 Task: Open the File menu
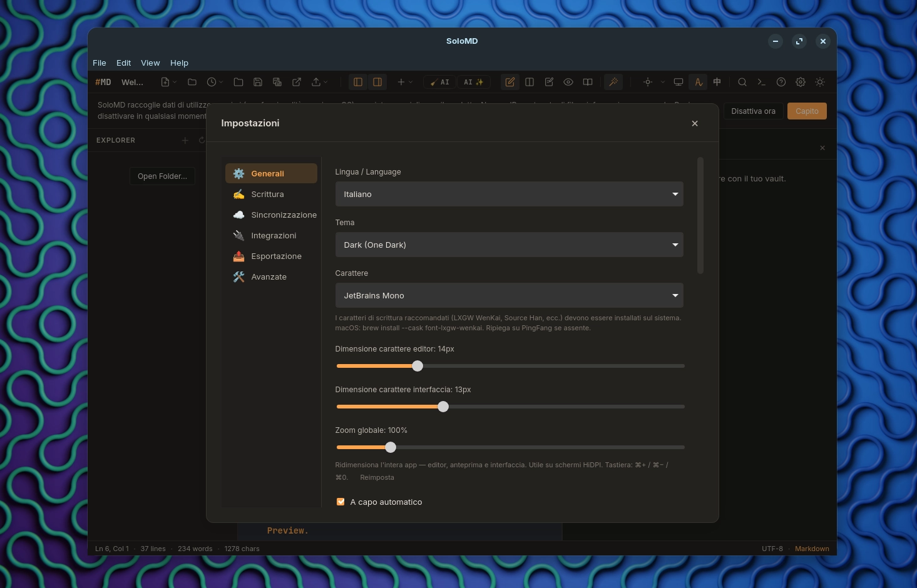[x=100, y=63]
